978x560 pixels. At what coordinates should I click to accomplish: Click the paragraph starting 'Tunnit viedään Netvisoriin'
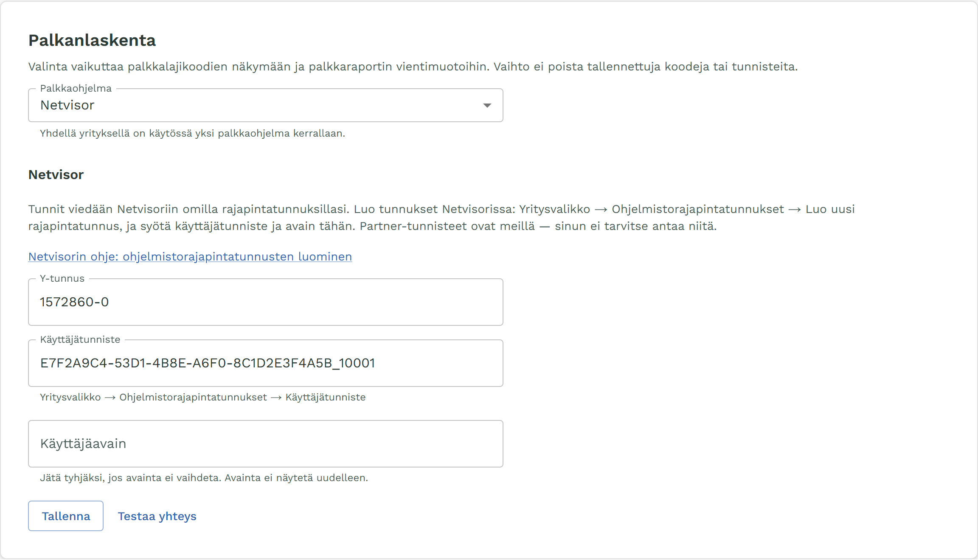click(441, 218)
